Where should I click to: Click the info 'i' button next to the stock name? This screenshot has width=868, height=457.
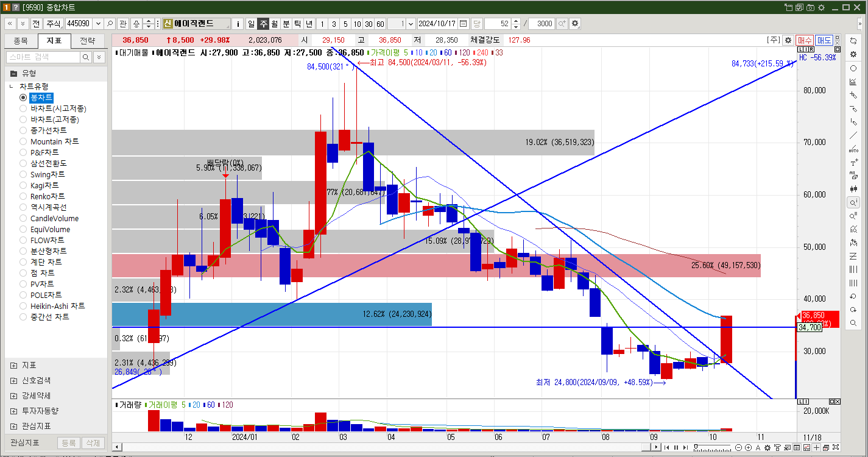238,24
